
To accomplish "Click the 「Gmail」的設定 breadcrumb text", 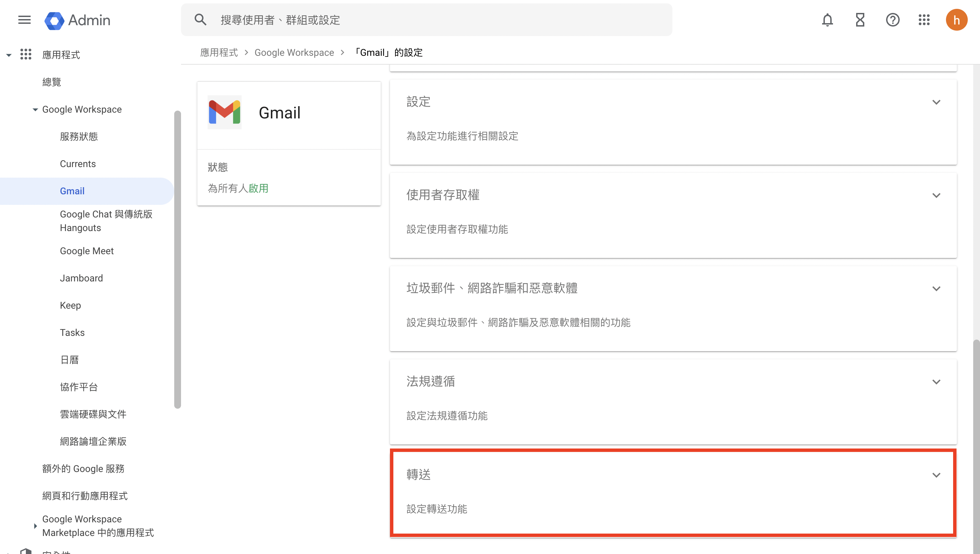I will 388,52.
